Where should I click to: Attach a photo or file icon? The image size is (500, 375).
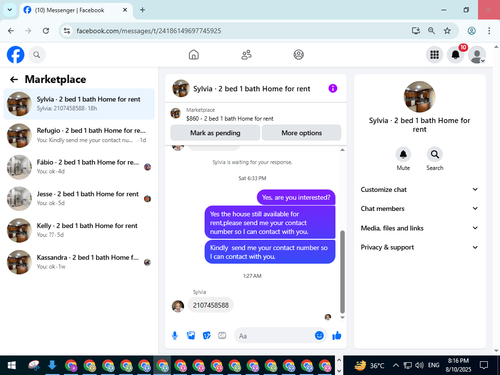pos(191,336)
